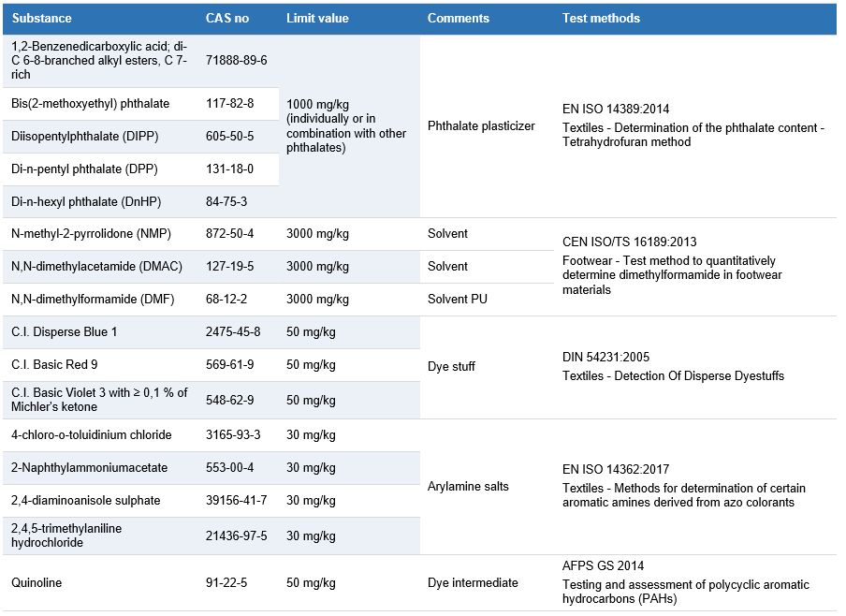Click the CEN ISO/TS 16189:2013 method text
This screenshot has width=846, height=616.
[629, 242]
